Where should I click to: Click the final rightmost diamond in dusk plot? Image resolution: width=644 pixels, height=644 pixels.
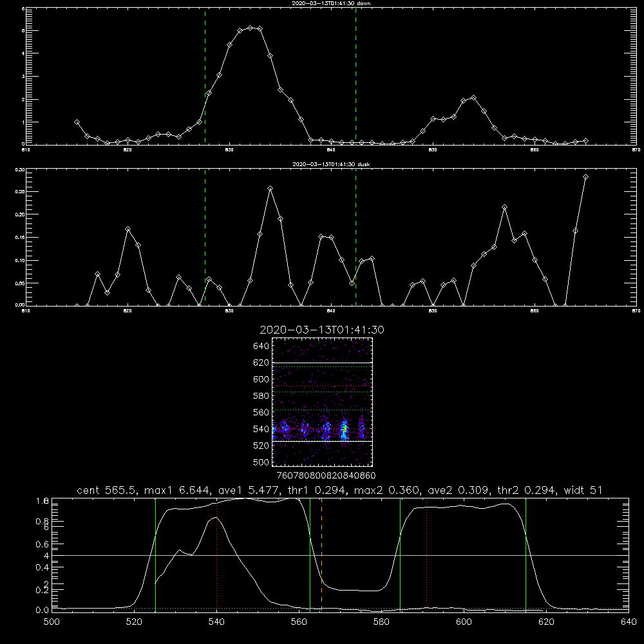coord(585,177)
